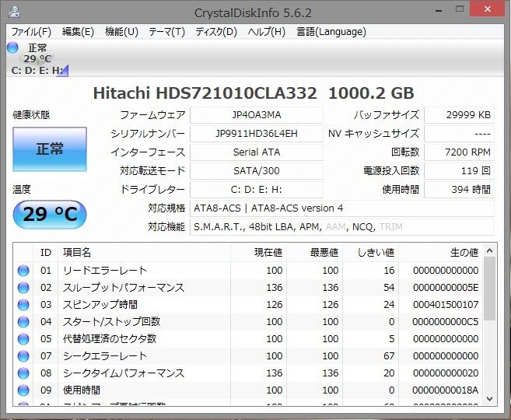This screenshot has height=420, width=511.
Task: Click the transfer mode field SATA/300
Action: pyautogui.click(x=257, y=171)
